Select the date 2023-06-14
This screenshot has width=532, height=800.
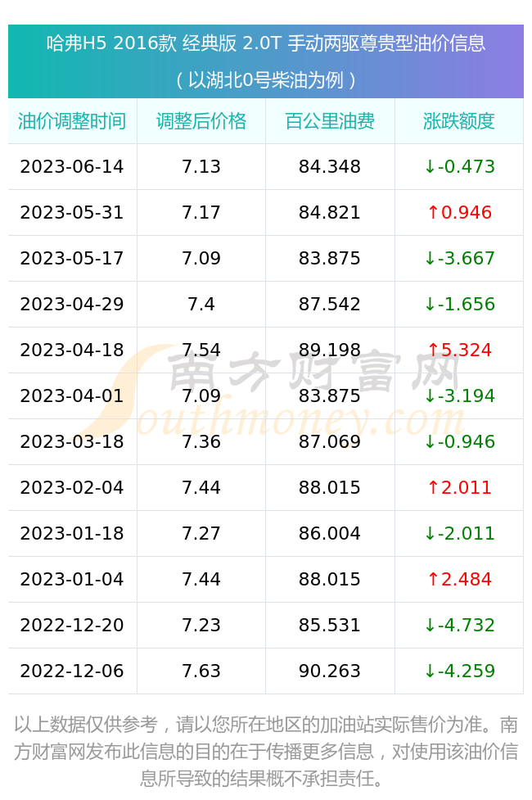coord(72,166)
